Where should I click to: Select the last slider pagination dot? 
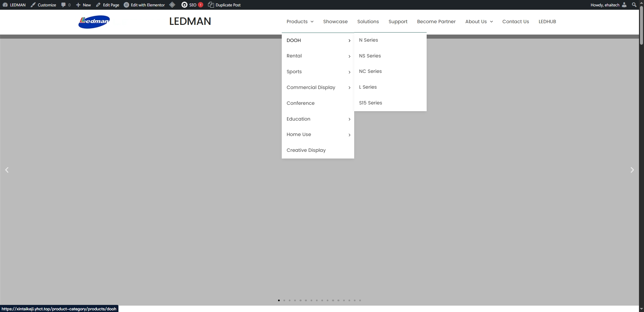coord(360,301)
